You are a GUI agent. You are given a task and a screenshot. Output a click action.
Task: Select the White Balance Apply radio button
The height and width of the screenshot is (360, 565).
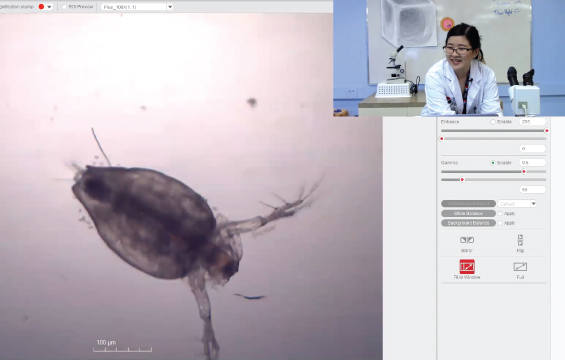coord(500,214)
